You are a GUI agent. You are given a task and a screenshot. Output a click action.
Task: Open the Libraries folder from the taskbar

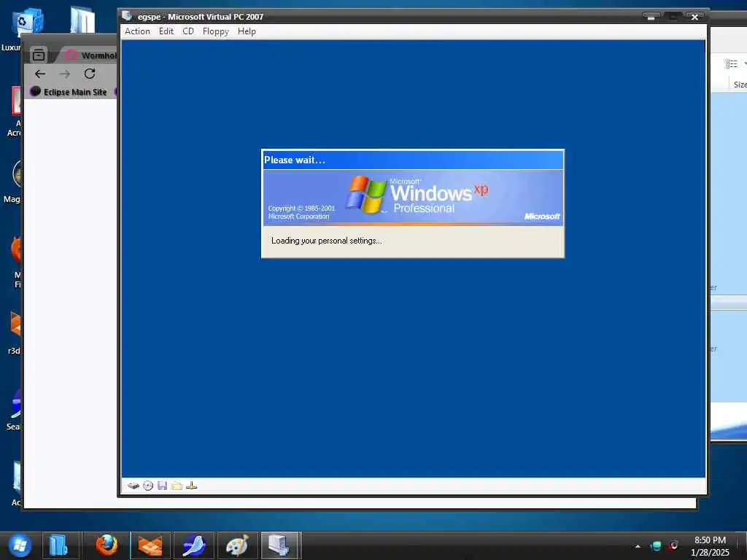coord(59,545)
